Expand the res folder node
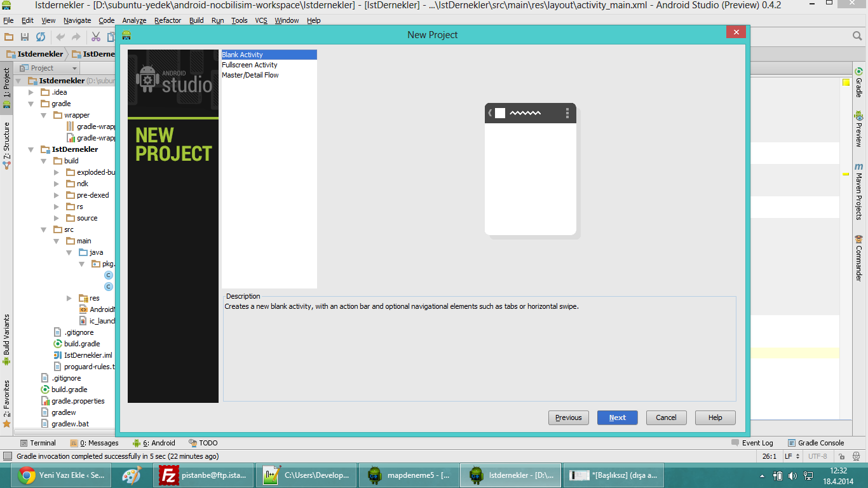The image size is (868, 488). coord(69,298)
